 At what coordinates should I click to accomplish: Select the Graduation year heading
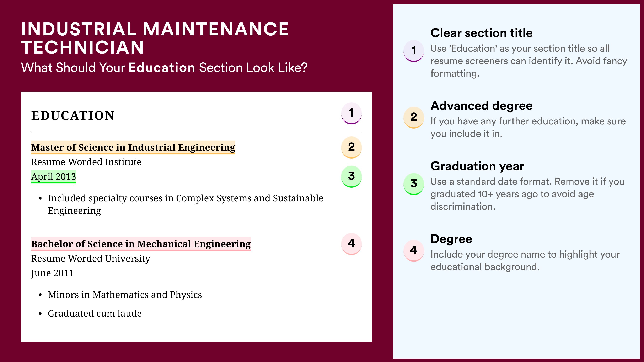pyautogui.click(x=477, y=166)
